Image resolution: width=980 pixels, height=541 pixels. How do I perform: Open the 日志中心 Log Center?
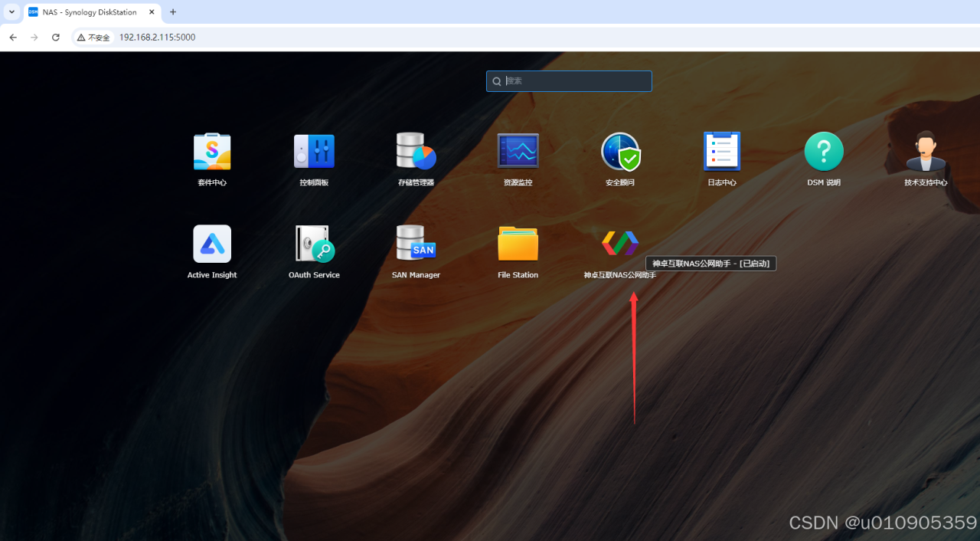click(721, 152)
